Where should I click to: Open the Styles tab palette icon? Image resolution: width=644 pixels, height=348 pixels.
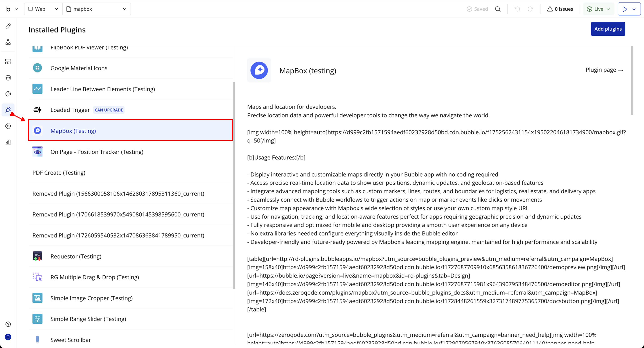[8, 94]
